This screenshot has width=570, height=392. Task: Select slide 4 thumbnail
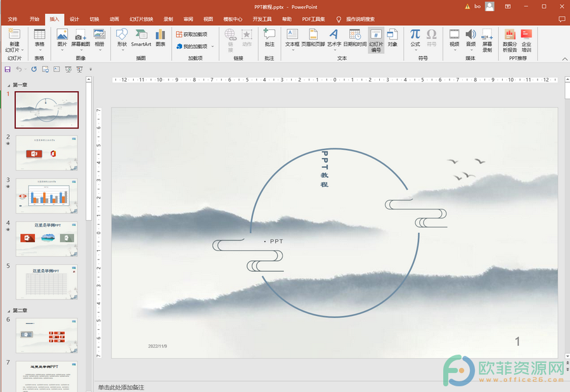pyautogui.click(x=46, y=239)
